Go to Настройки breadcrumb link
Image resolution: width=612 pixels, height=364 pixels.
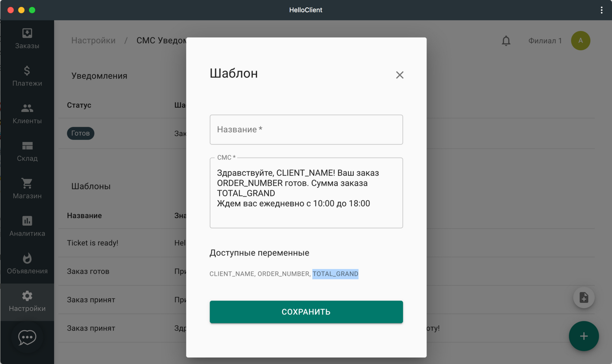[93, 40]
